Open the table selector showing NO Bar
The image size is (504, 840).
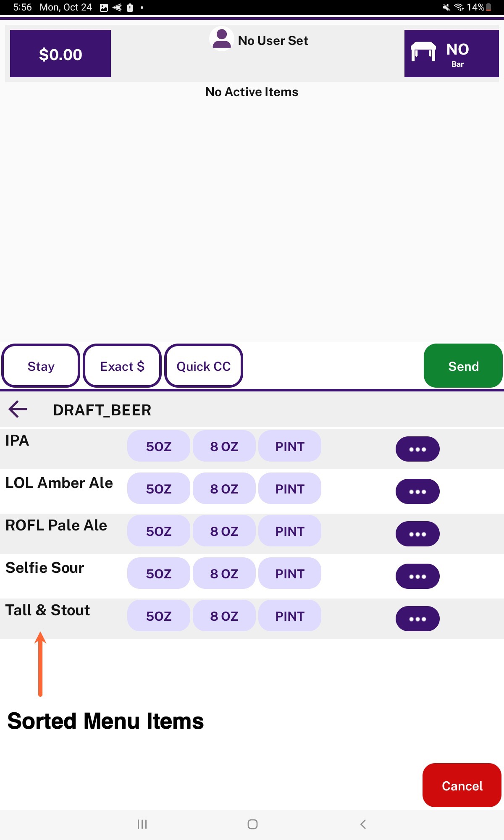tap(451, 53)
